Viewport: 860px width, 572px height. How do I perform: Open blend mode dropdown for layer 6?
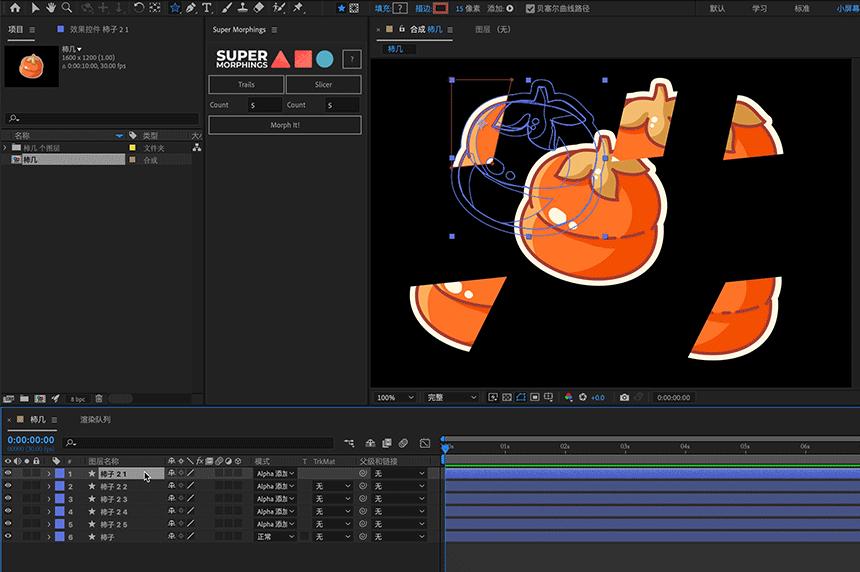275,537
